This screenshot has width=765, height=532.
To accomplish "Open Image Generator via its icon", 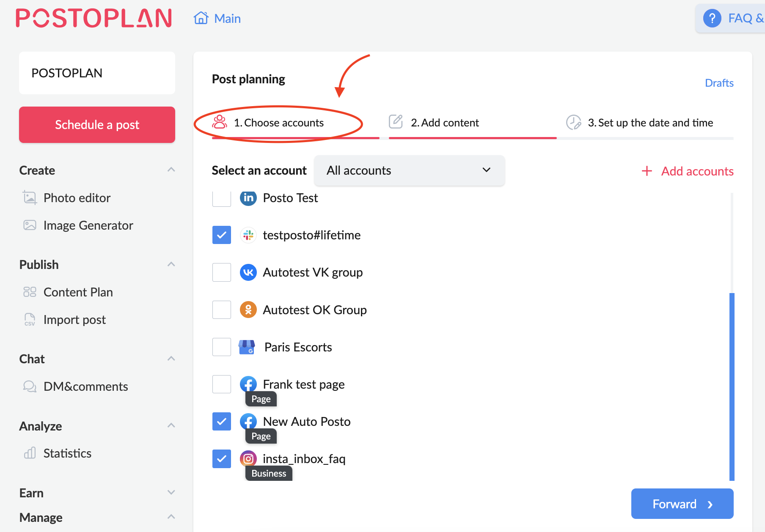I will tap(30, 225).
